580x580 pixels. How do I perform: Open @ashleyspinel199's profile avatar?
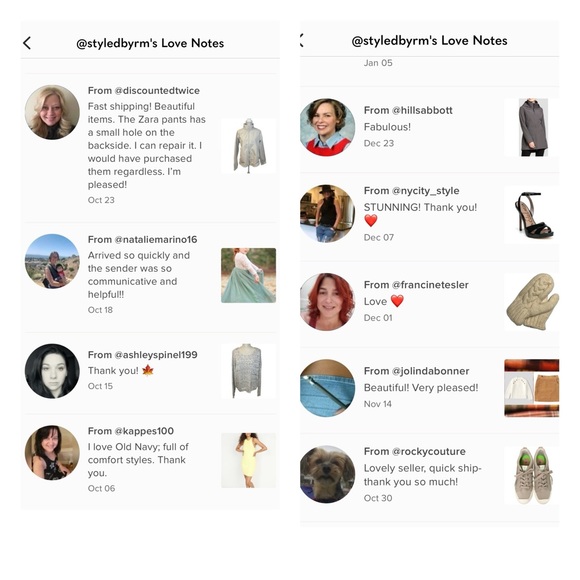coord(52,371)
